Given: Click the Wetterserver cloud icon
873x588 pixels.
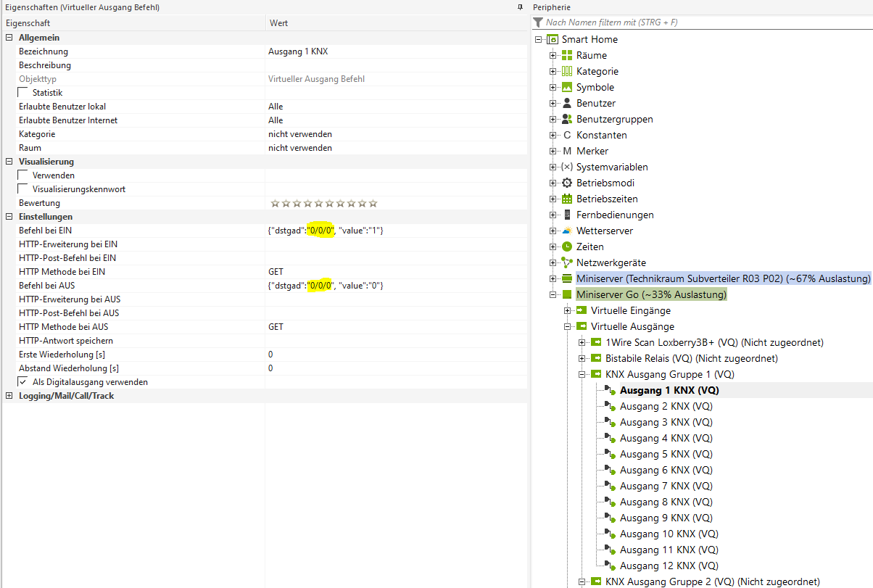Looking at the screenshot, I should (x=567, y=231).
